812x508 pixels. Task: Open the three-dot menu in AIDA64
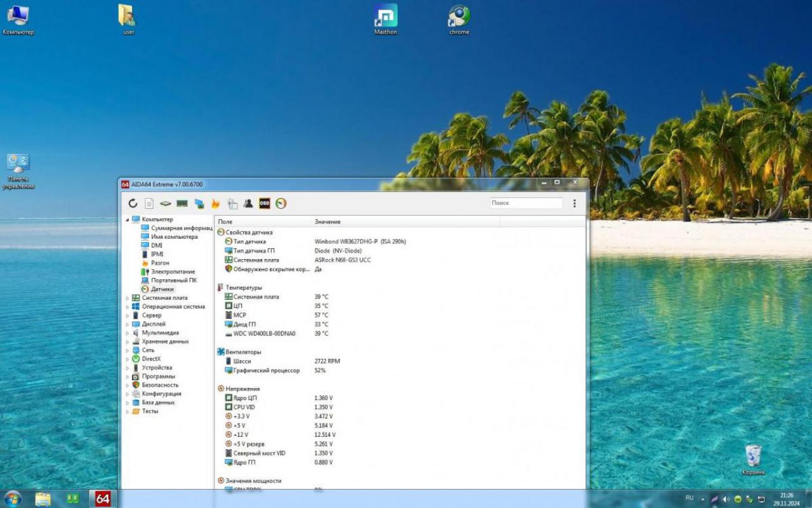pos(575,203)
